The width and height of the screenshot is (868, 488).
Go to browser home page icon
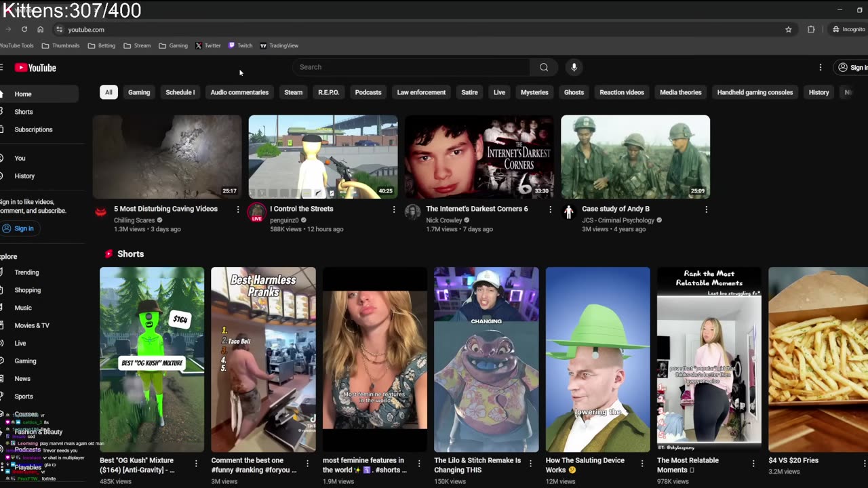[41, 29]
